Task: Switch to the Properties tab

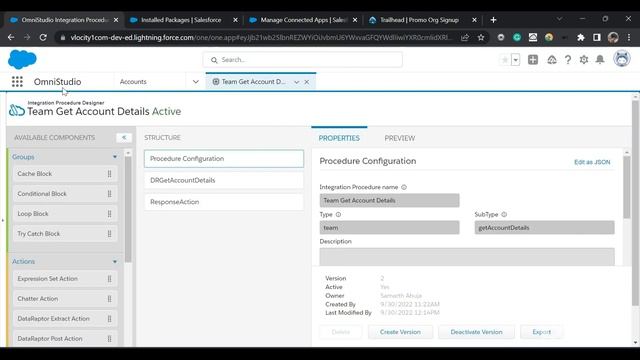Action: [339, 138]
